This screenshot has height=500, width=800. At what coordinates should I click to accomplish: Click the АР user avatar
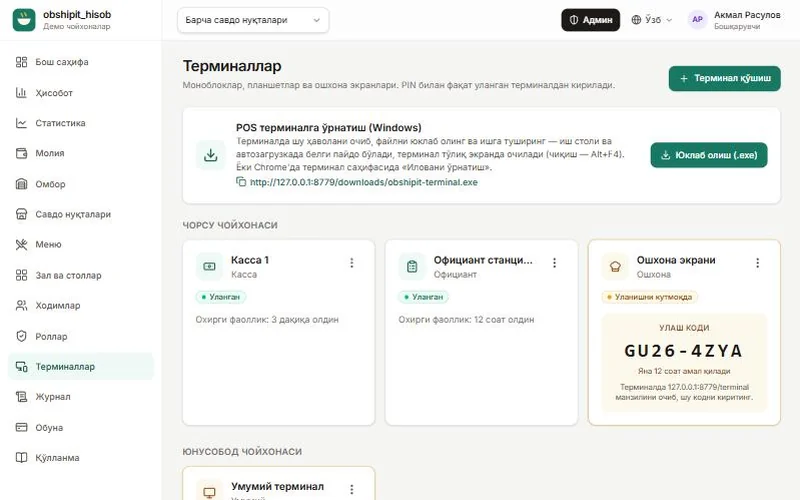[697, 19]
